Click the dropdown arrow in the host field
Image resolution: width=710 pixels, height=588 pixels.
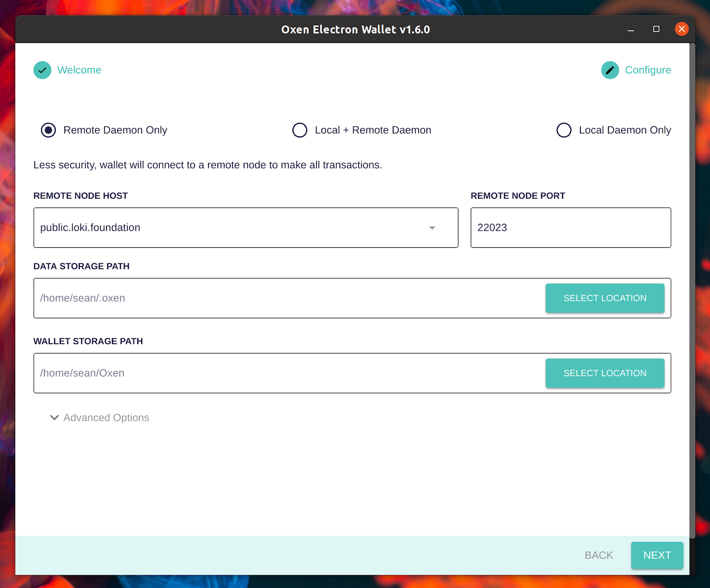(432, 228)
